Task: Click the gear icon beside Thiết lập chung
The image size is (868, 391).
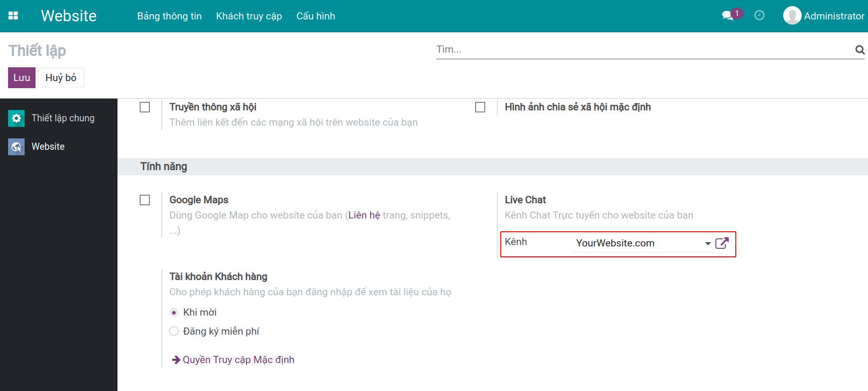Action: (x=17, y=118)
